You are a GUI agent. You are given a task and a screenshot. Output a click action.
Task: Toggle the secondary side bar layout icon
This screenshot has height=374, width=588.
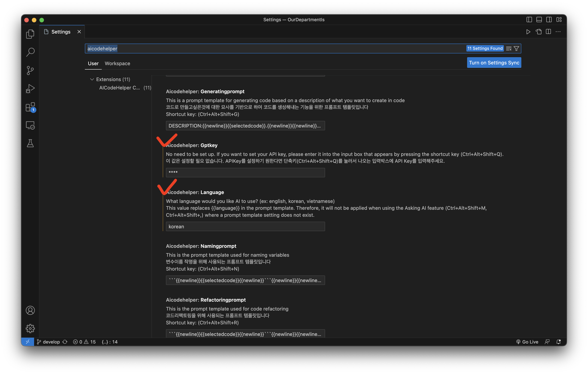pos(549,20)
